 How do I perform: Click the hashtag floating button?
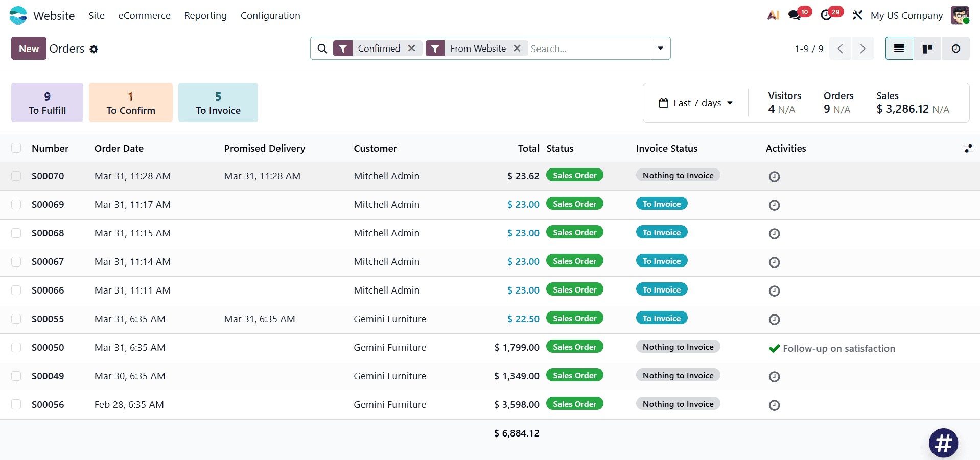(x=943, y=443)
